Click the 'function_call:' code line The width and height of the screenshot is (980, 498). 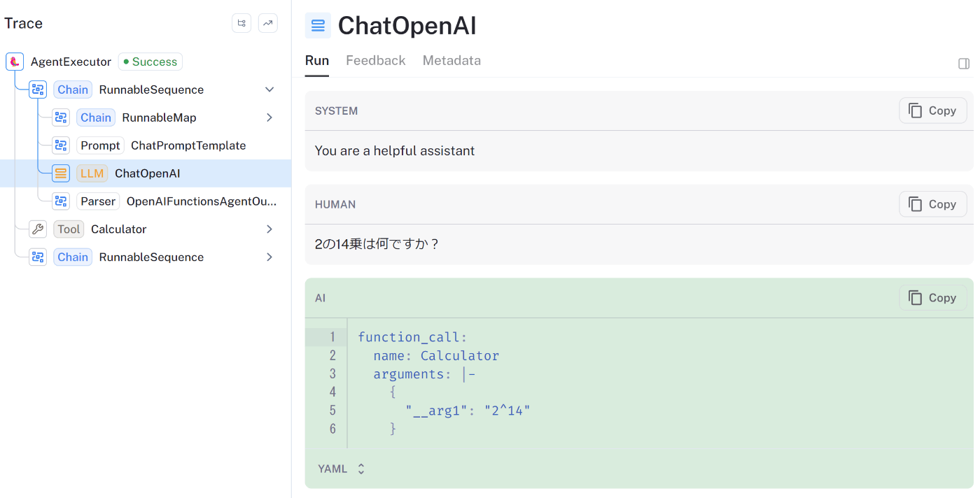click(x=412, y=337)
